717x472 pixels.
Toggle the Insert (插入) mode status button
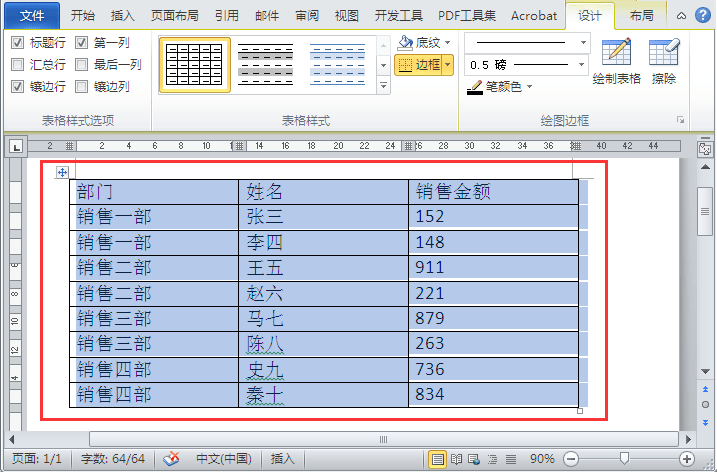283,458
